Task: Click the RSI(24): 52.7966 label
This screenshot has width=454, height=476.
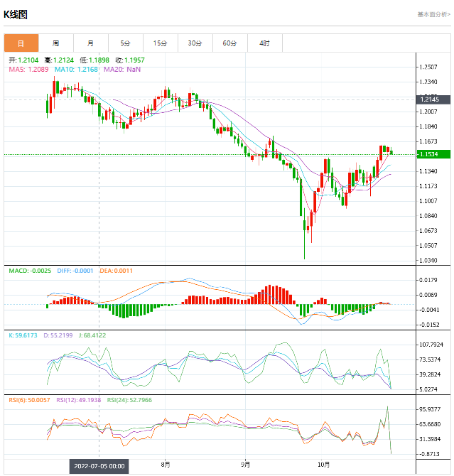Action: pos(129,400)
